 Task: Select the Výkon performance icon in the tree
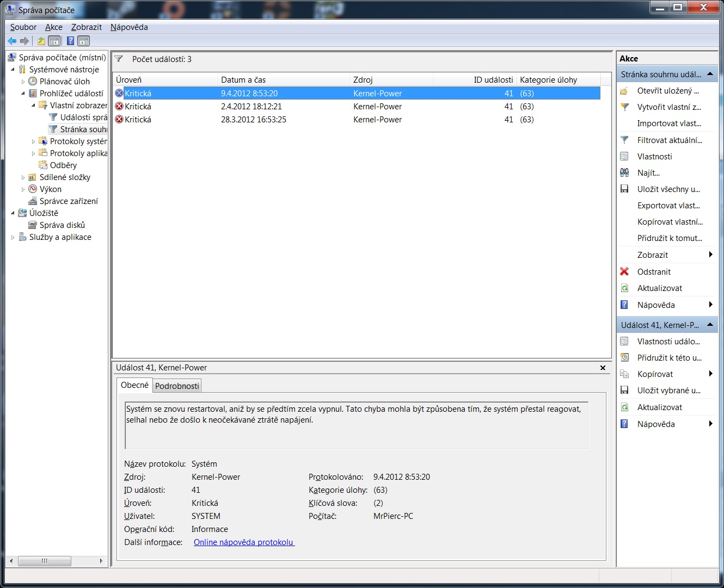[33, 189]
